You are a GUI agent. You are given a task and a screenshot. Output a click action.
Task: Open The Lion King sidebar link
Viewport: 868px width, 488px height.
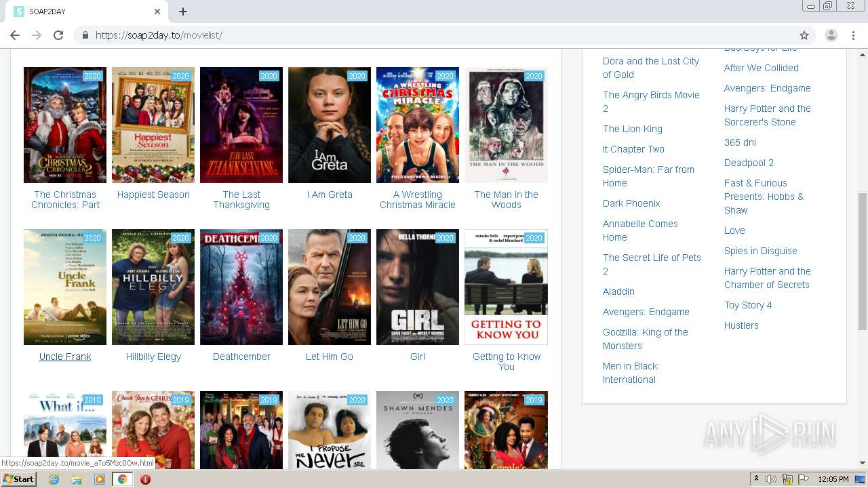coord(633,129)
